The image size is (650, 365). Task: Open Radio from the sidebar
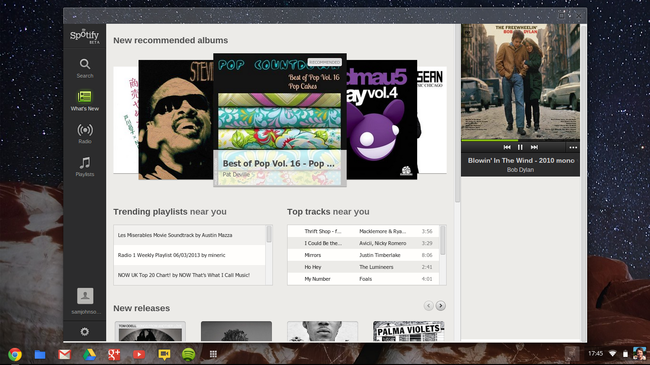[x=85, y=134]
